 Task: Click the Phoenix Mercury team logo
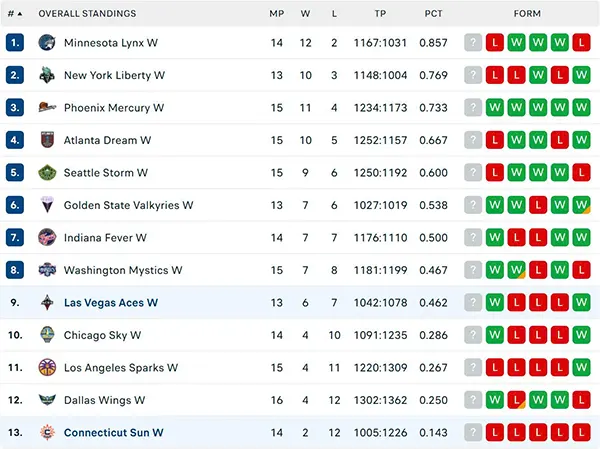47,108
